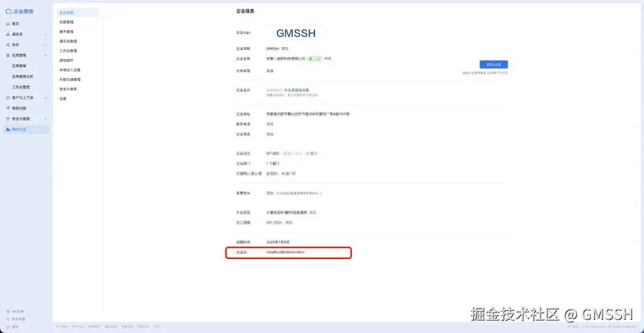The height and width of the screenshot is (333, 644).
Task: Open 用户协议 footer link
Action: (78, 326)
